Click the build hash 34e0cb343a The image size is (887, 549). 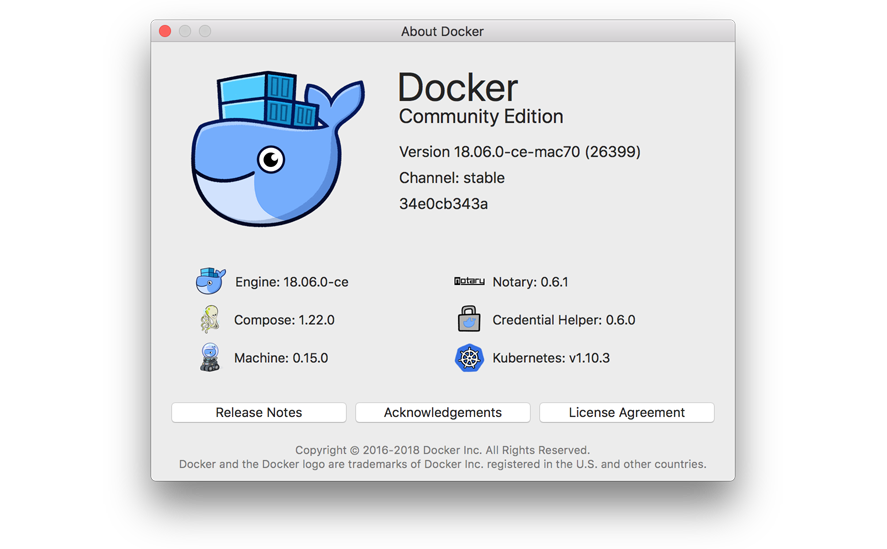tap(443, 204)
